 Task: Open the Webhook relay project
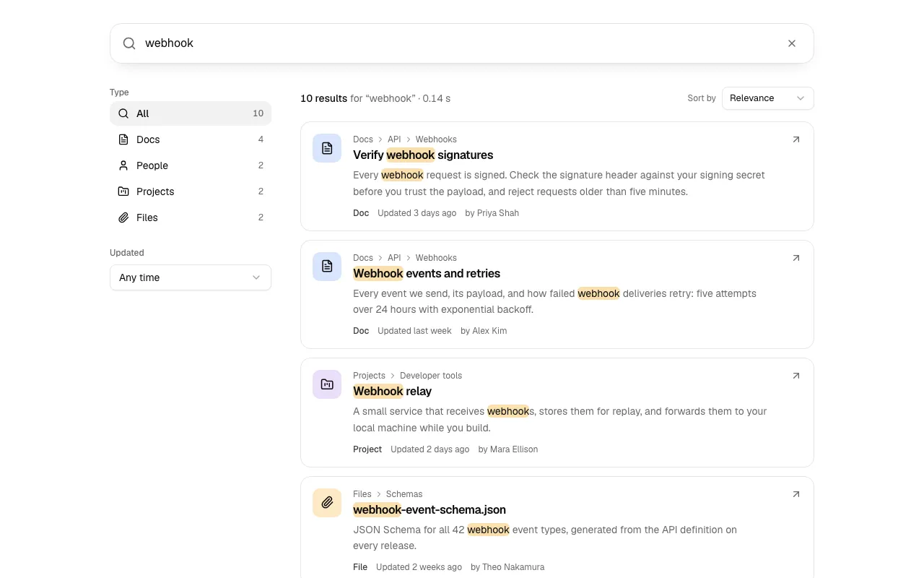point(392,391)
